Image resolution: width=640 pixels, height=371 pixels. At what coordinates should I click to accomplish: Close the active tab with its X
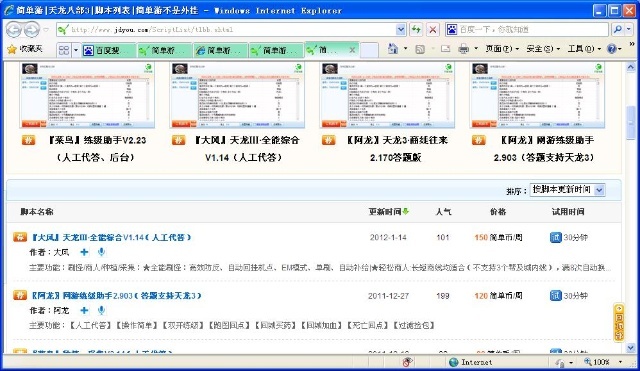(x=352, y=50)
